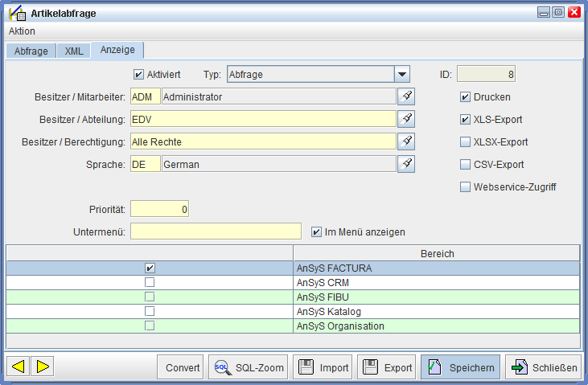The height and width of the screenshot is (385, 588).
Task: Check the AnSyS CRM row checkbox
Action: click(x=150, y=282)
